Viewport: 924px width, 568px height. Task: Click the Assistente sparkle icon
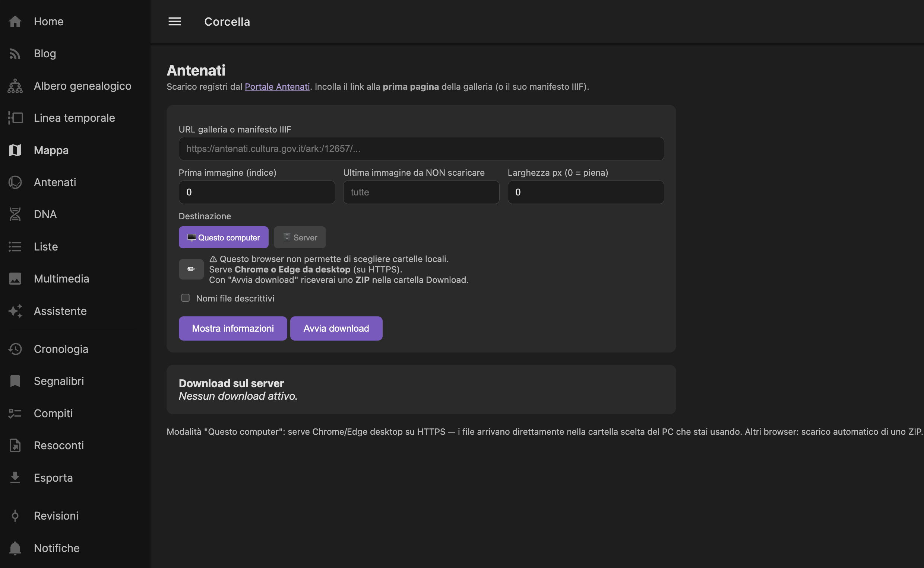(15, 311)
